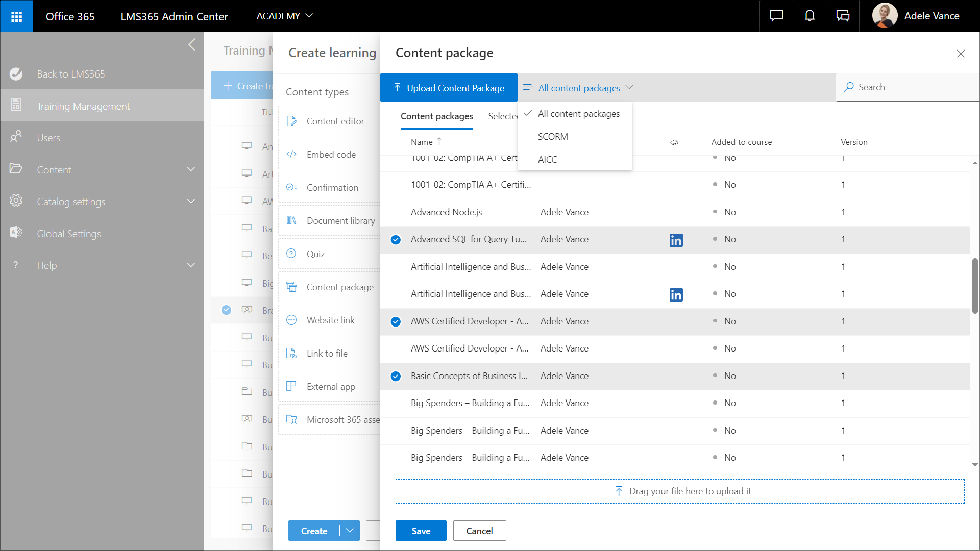
Task: Click the Create button
Action: tap(314, 531)
